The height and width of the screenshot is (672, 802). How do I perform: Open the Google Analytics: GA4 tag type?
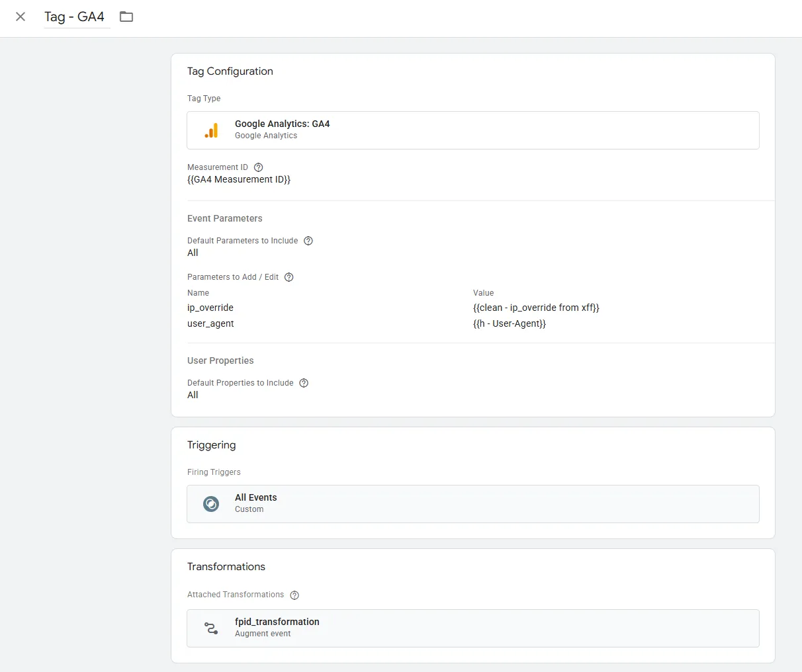pos(473,130)
